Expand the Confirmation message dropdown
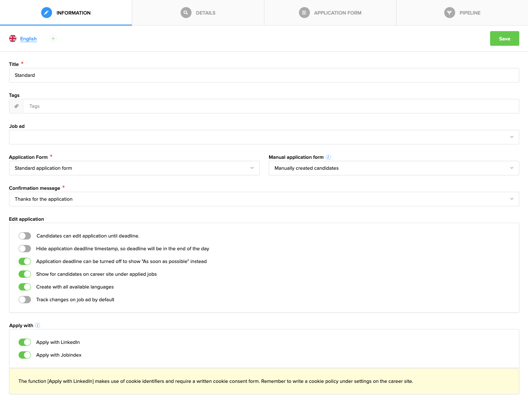The width and height of the screenshot is (528, 420). 511,199
